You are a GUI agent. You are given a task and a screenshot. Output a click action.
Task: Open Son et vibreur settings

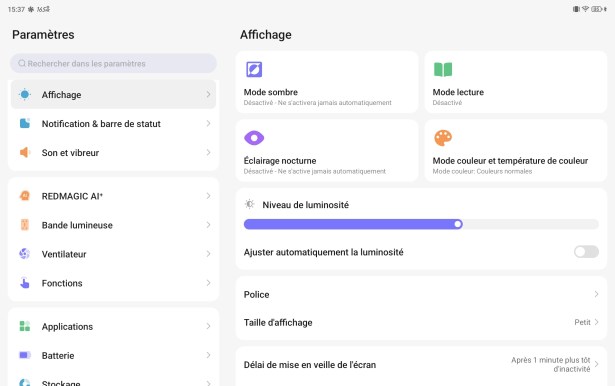(x=113, y=152)
